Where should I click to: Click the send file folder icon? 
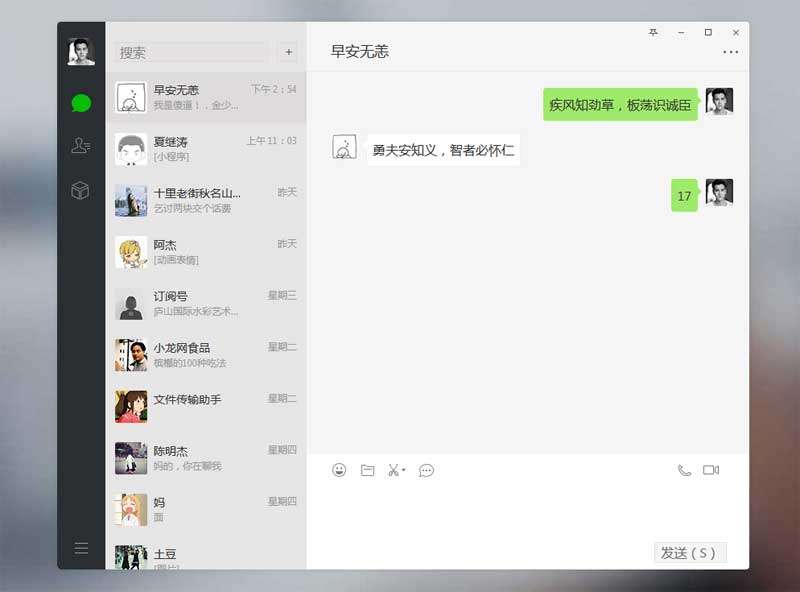point(367,470)
